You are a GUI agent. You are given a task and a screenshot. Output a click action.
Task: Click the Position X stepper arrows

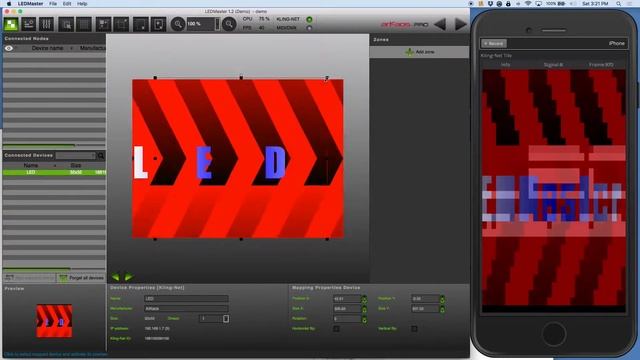pos(364,299)
